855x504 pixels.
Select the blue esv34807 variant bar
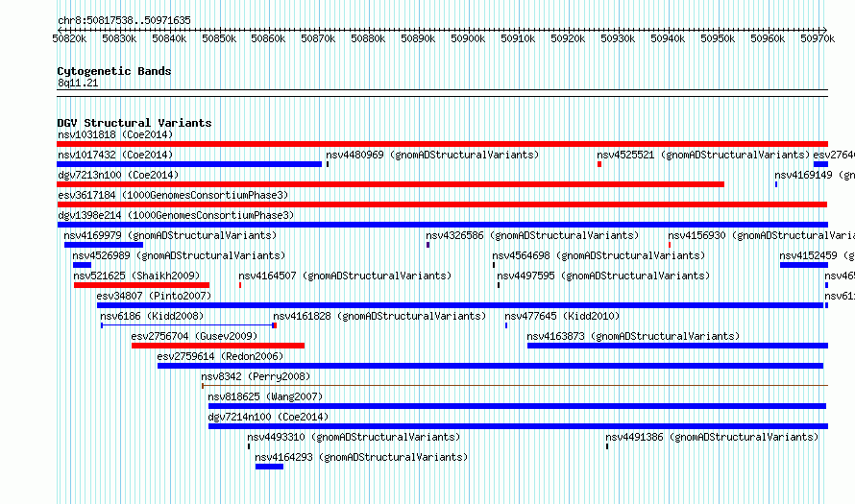coord(459,305)
